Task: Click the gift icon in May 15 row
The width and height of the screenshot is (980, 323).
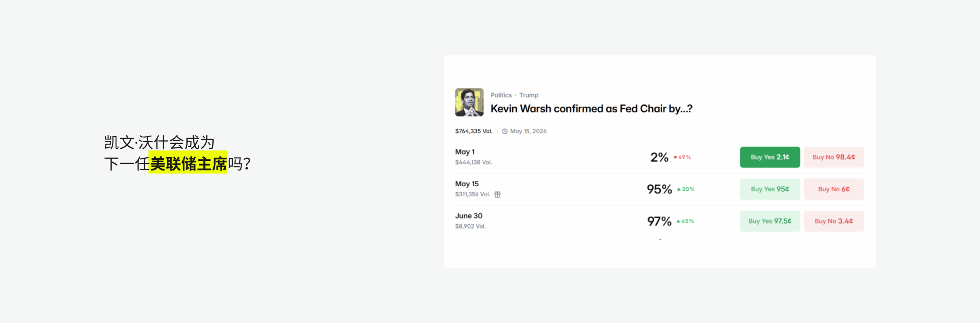Action: [x=497, y=195]
